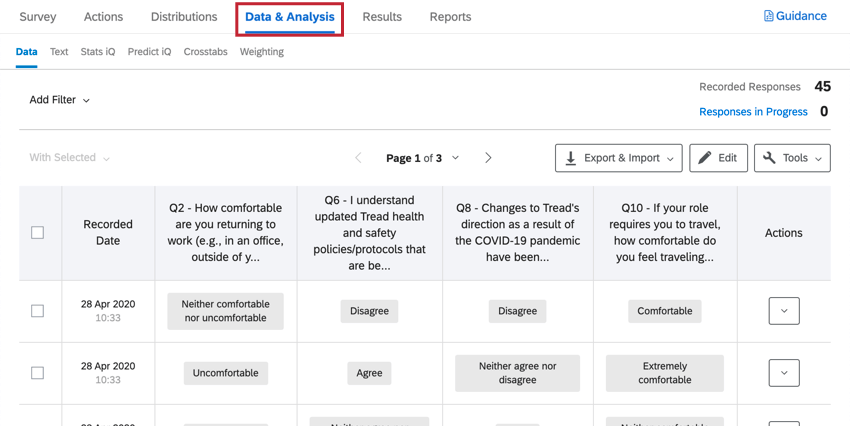This screenshot has height=426, width=850.
Task: Toggle the select-all header checkbox
Action: click(38, 233)
